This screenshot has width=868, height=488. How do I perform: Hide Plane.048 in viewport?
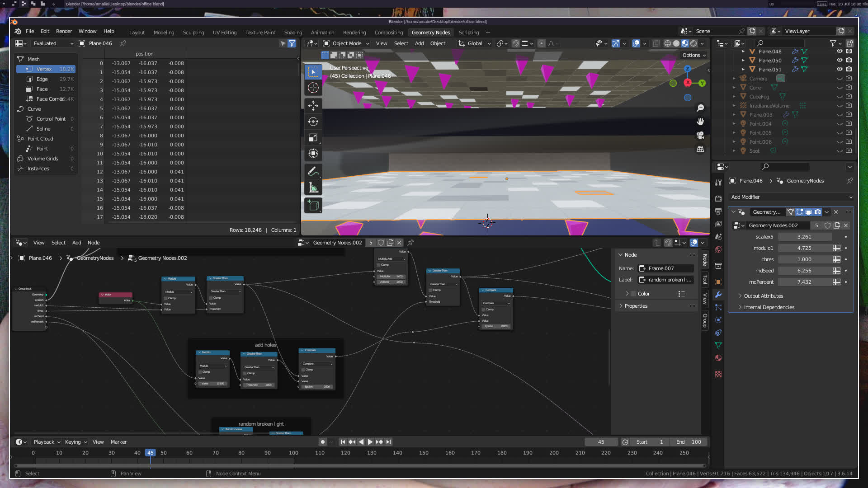point(840,52)
